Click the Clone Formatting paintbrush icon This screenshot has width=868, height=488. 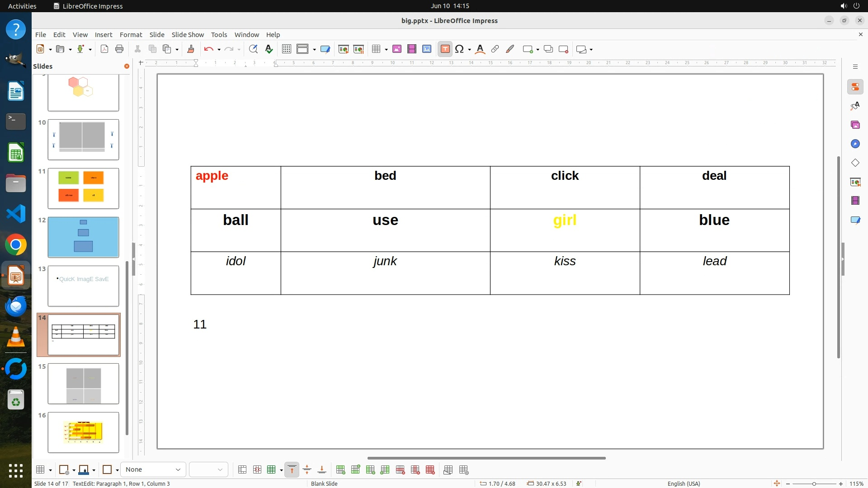(190, 49)
